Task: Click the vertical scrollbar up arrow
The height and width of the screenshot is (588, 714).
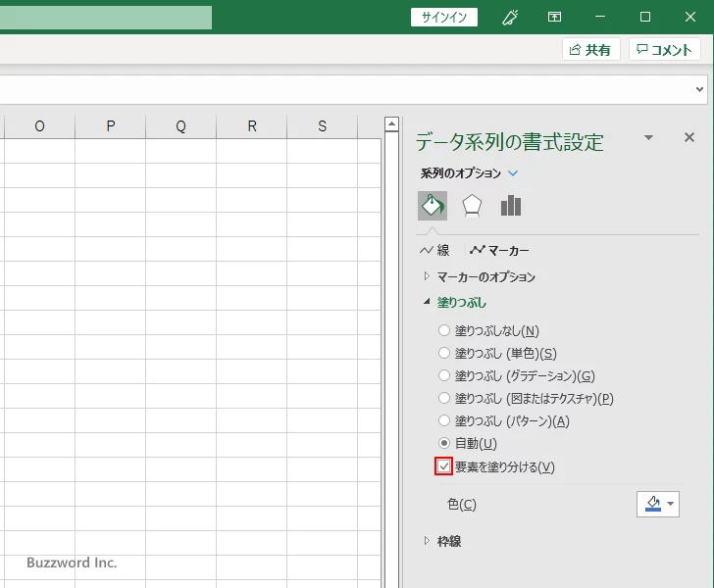Action: 391,124
